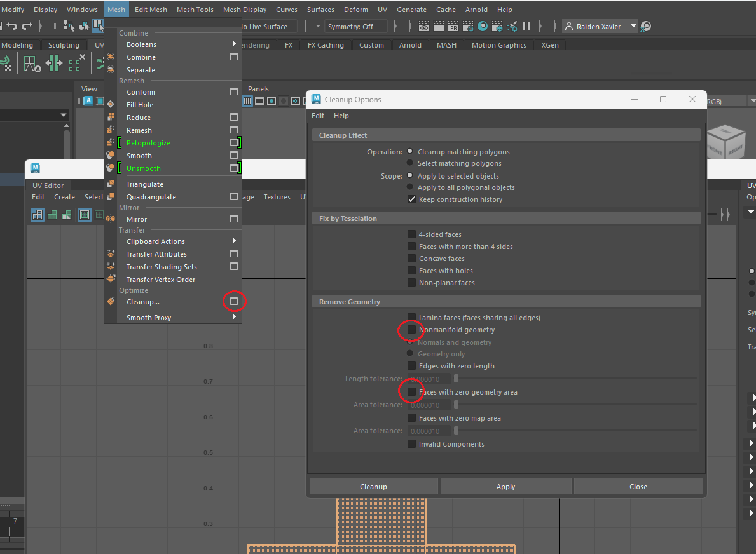
Task: Click the Combine icon in the Mesh menu
Action: [x=111, y=57]
